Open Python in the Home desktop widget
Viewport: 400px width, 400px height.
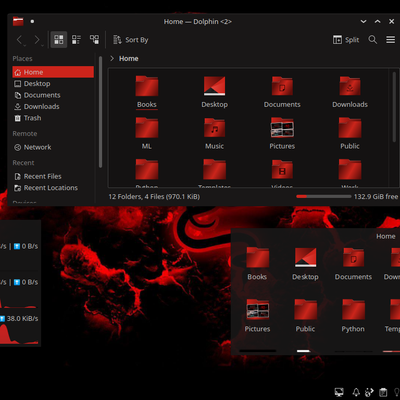coord(353,316)
